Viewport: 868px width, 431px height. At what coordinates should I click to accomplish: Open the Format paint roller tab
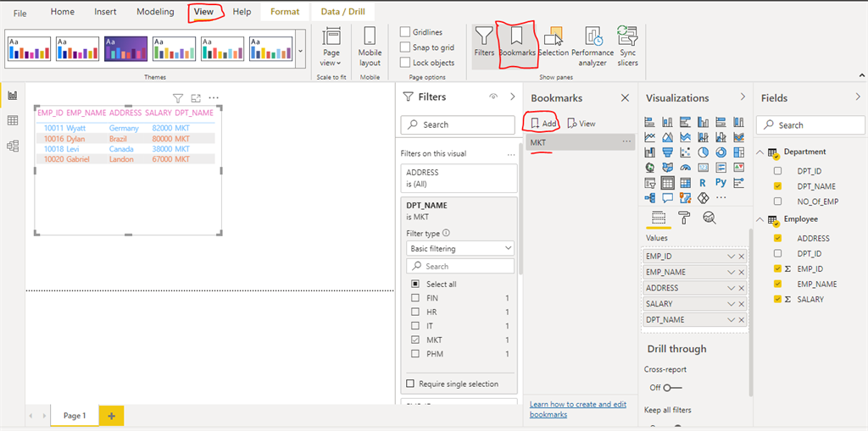(x=684, y=218)
